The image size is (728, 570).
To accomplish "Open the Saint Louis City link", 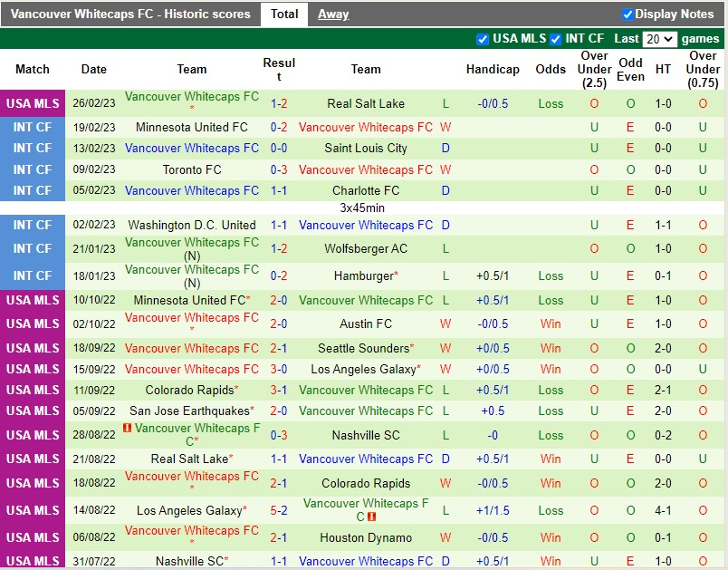I will 366,148.
